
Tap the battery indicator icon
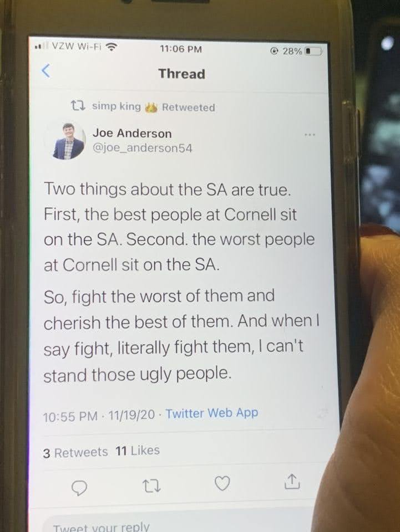(x=313, y=52)
